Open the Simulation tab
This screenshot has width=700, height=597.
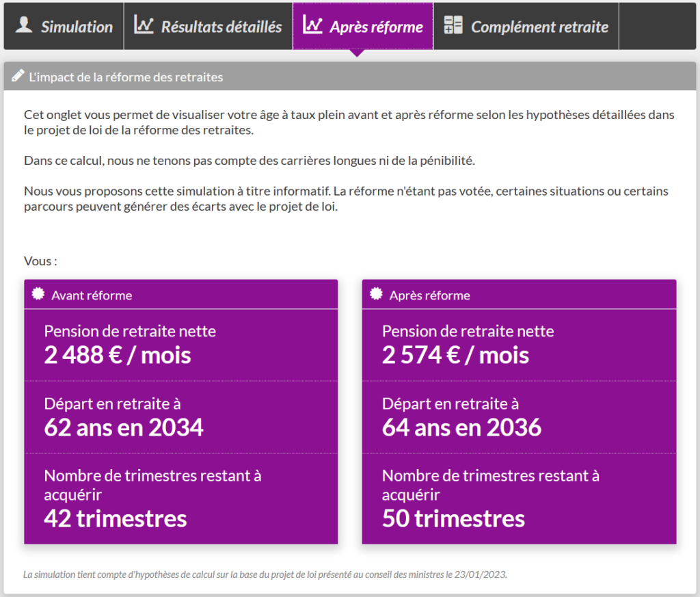77,27
